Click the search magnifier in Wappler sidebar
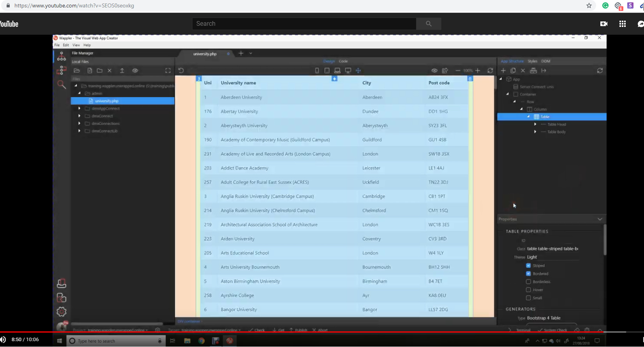Viewport: 644px width, 347px height. [62, 84]
